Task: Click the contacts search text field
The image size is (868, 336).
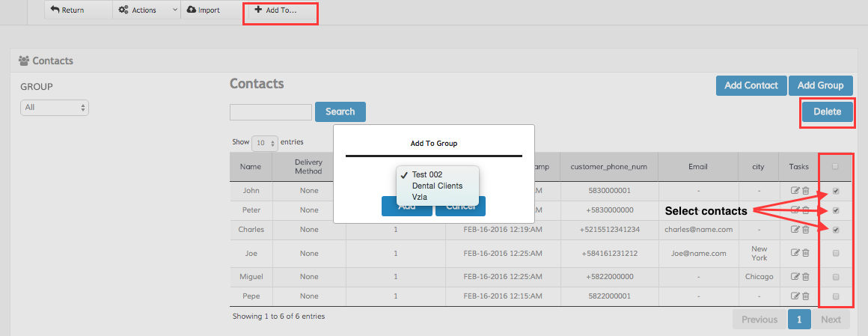Action: pos(270,112)
